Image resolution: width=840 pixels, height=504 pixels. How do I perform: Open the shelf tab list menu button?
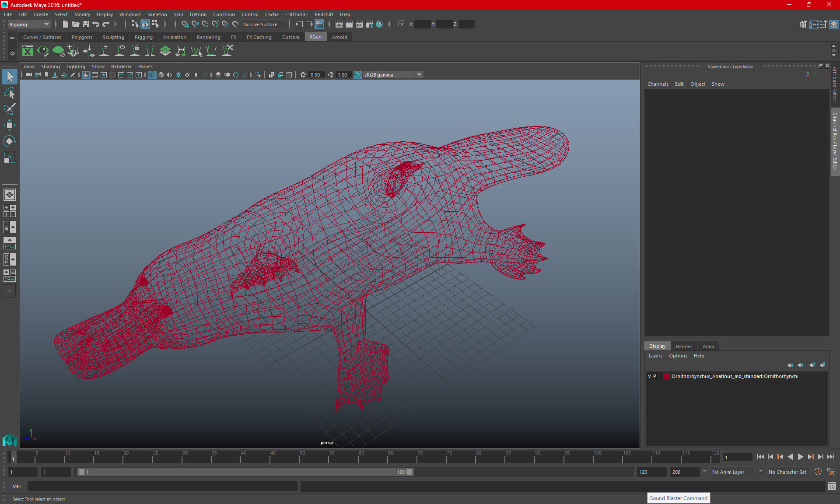click(x=12, y=38)
